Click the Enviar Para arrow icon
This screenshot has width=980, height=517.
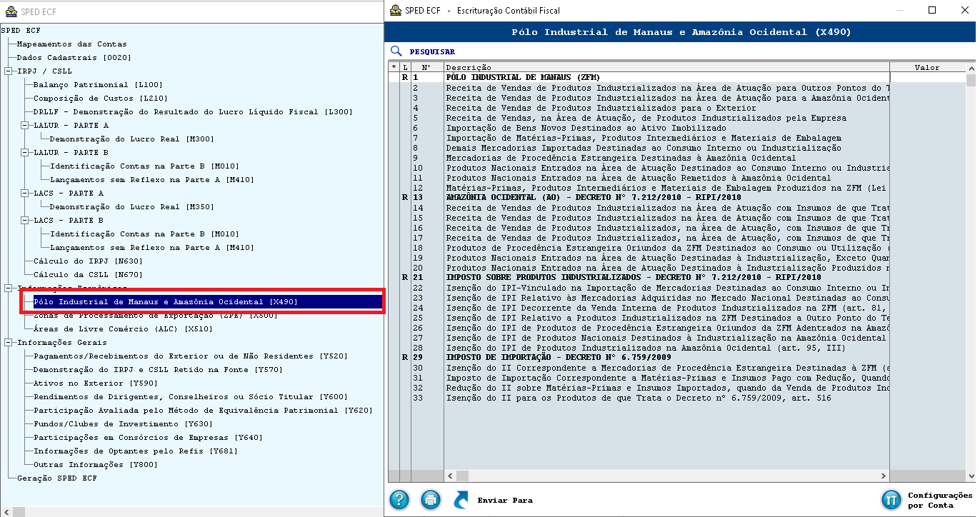pyautogui.click(x=461, y=500)
